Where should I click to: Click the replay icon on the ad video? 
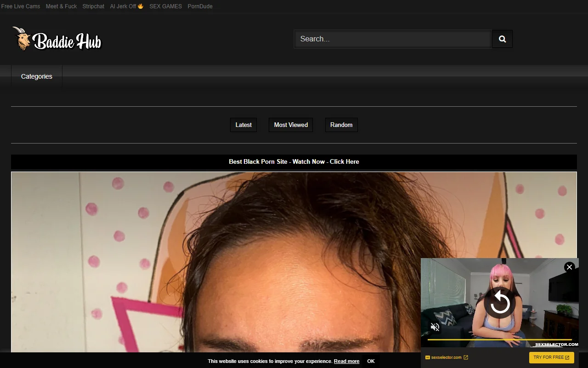500,303
